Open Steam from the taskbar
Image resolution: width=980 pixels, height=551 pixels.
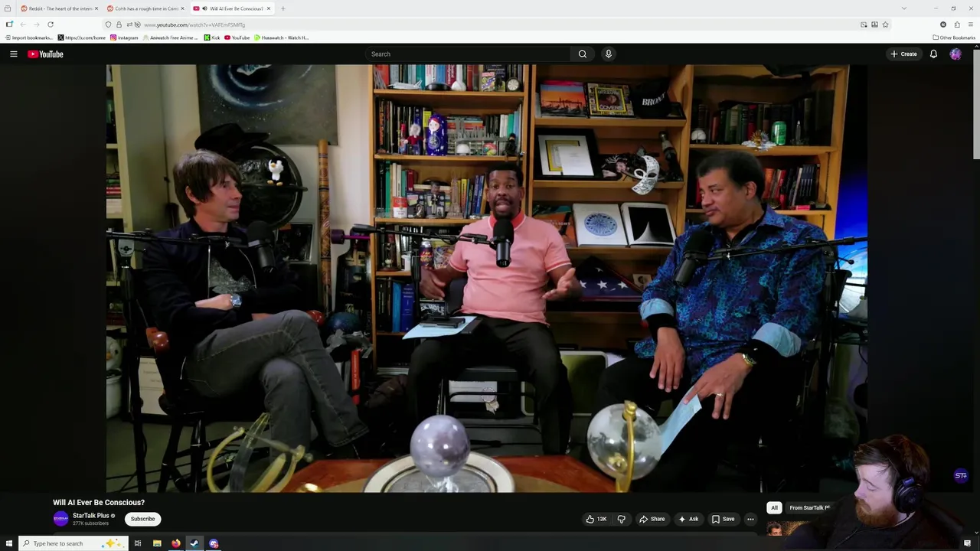click(x=194, y=543)
